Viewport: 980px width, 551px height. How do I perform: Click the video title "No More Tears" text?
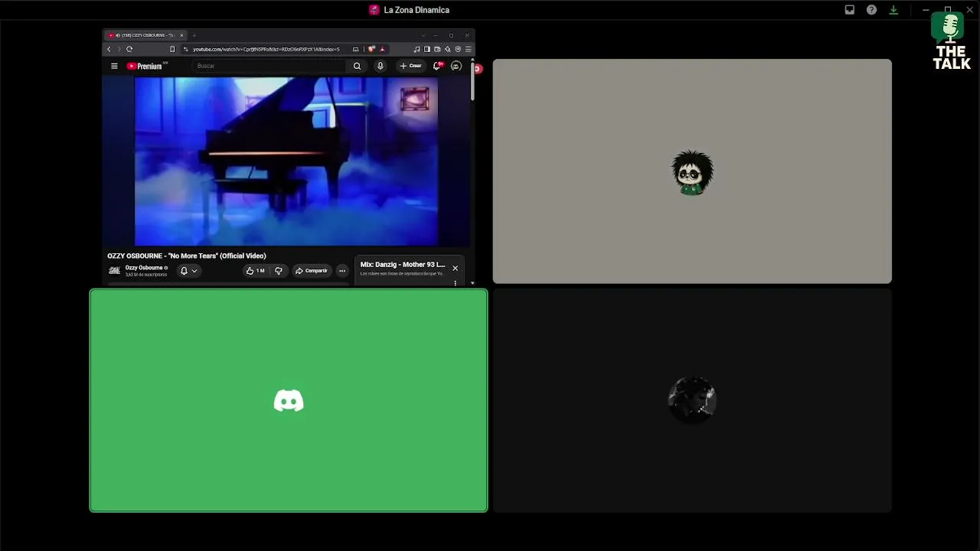[x=187, y=256]
